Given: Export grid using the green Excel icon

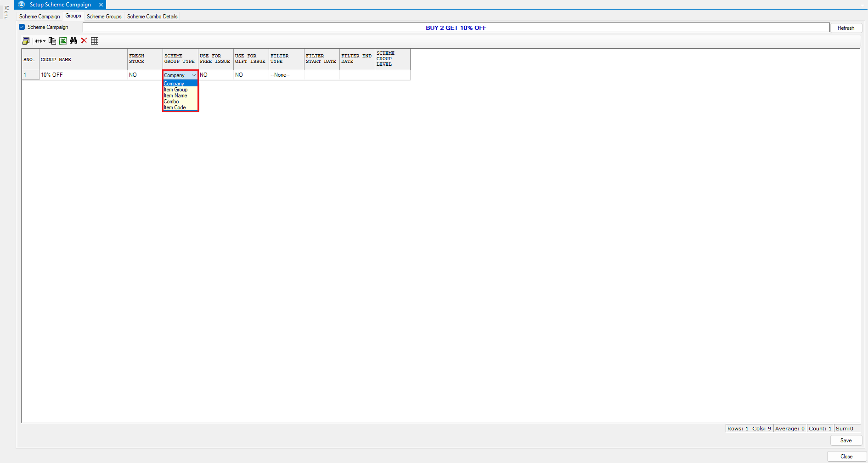Looking at the screenshot, I should pos(63,41).
